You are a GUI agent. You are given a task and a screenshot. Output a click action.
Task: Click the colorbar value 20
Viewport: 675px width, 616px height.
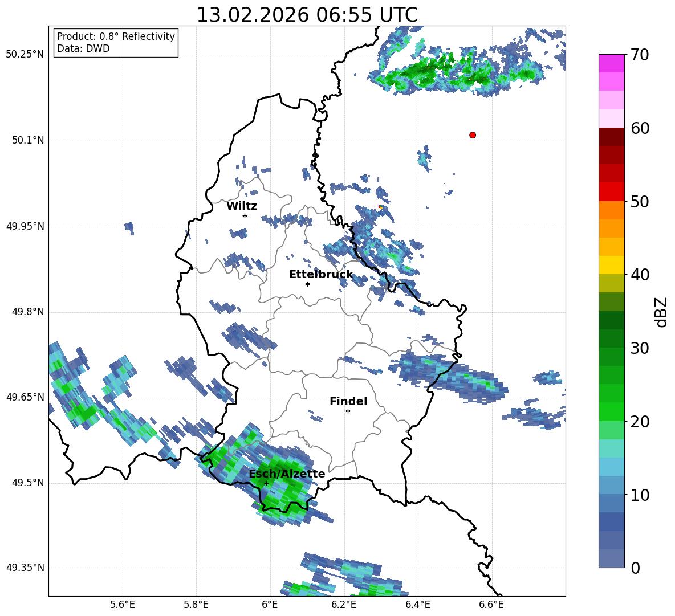(640, 422)
